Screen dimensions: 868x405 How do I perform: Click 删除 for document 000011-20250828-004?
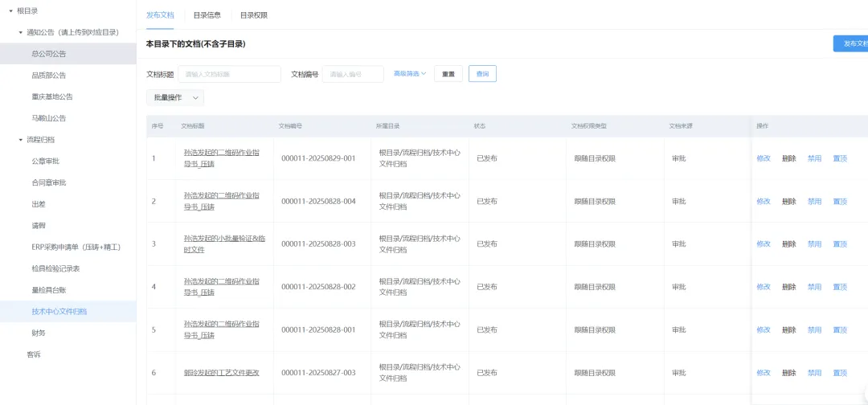pos(788,201)
